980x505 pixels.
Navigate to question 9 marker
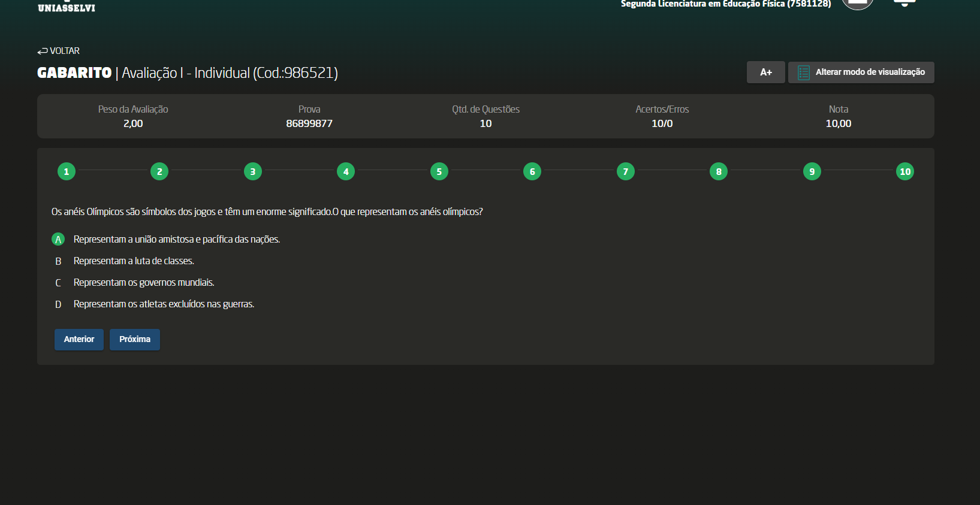click(812, 172)
